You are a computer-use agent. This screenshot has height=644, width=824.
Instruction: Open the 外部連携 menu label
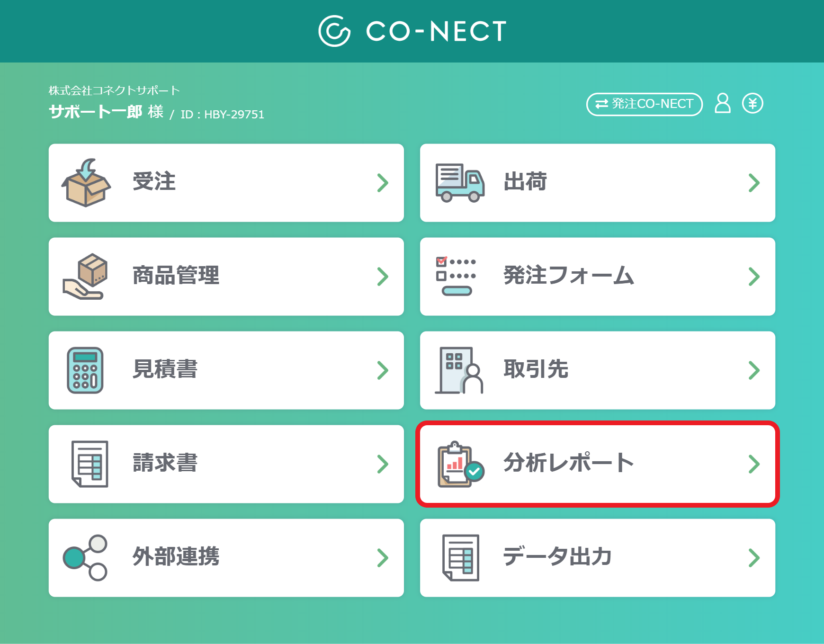(x=176, y=556)
